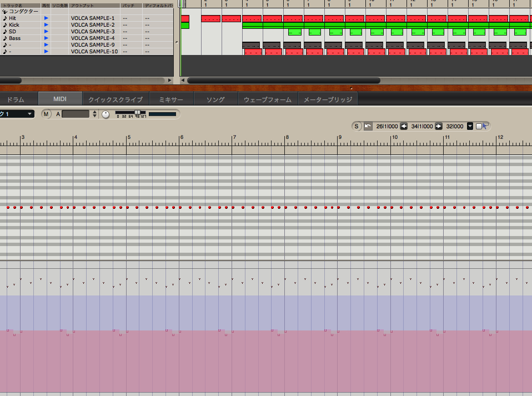The width and height of the screenshot is (532, 396).
Task: Open output menu VOLCA SAMPLE-9
Action: click(93, 45)
